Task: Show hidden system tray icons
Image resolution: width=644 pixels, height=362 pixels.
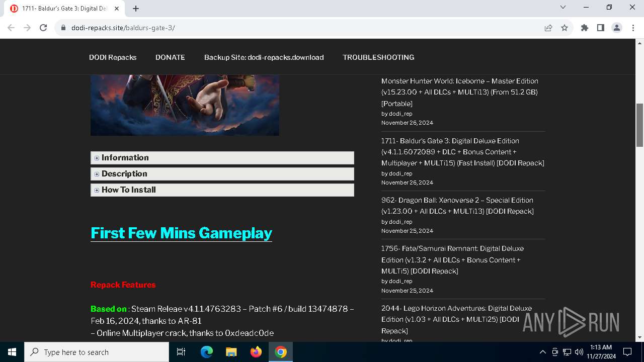Action: click(x=542, y=352)
